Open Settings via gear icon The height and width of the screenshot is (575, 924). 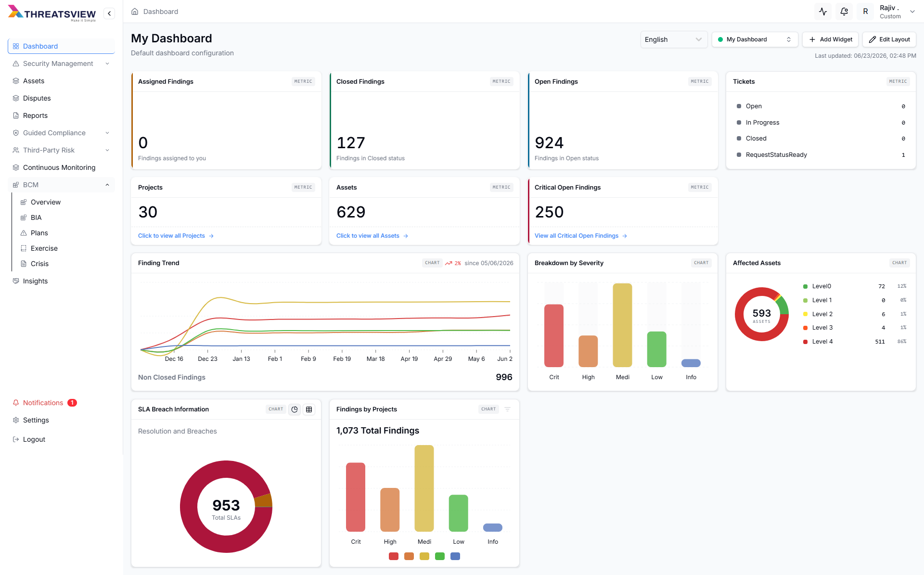click(16, 420)
